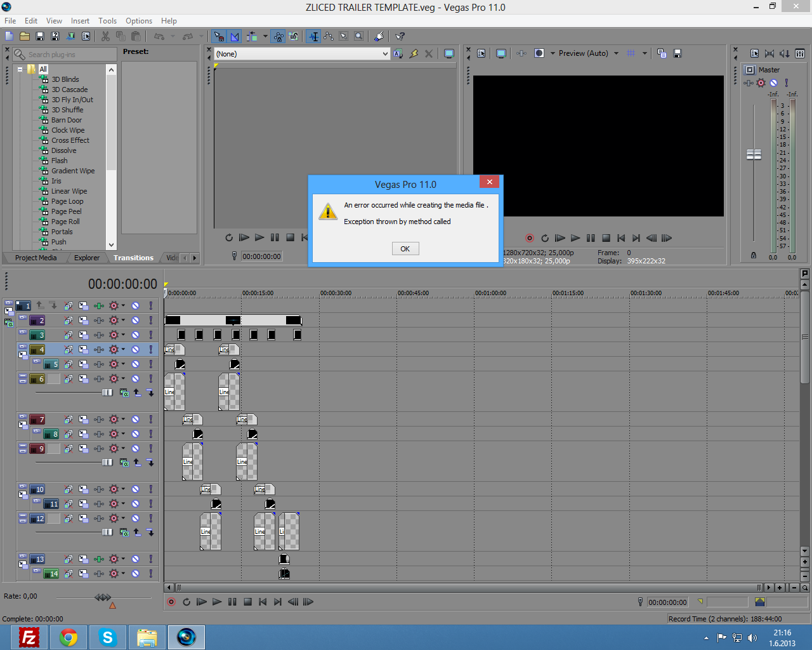Image resolution: width=812 pixels, height=650 pixels.
Task: Open Google Chrome from the taskbar
Action: click(x=69, y=637)
